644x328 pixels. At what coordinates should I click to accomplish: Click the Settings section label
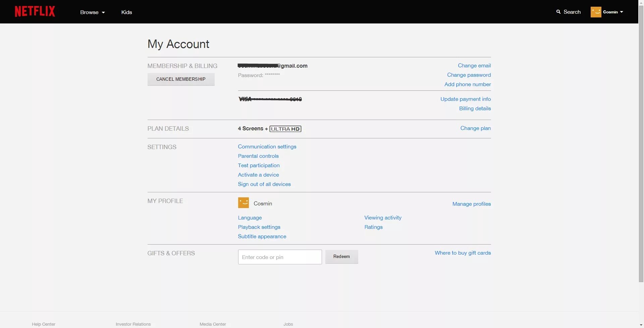pyautogui.click(x=162, y=147)
